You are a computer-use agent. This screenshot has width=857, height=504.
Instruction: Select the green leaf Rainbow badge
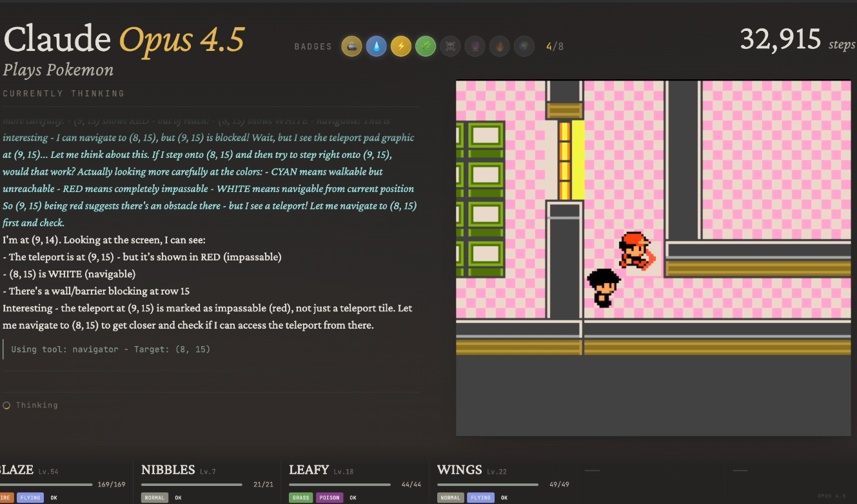[x=426, y=46]
